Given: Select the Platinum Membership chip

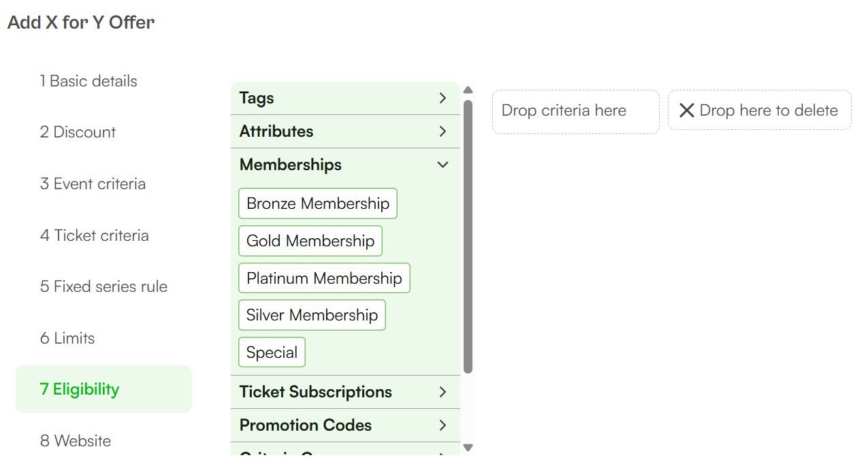Looking at the screenshot, I should pos(324,278).
